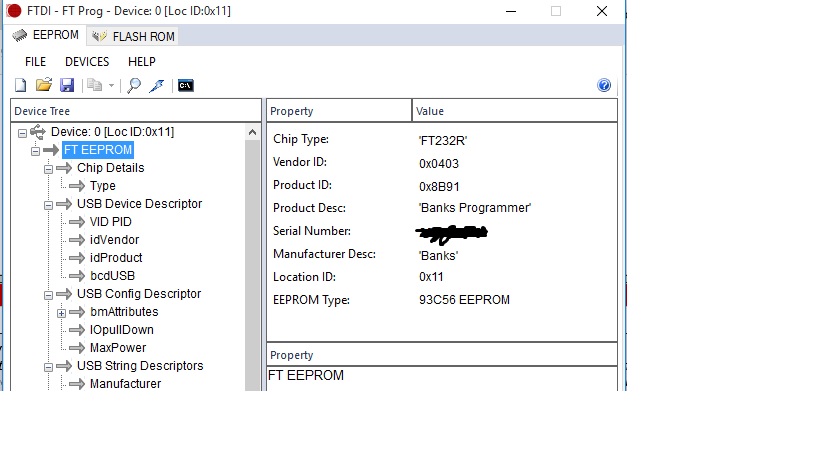Select USB String Descriptors in tree
819x460 pixels.
click(140, 366)
